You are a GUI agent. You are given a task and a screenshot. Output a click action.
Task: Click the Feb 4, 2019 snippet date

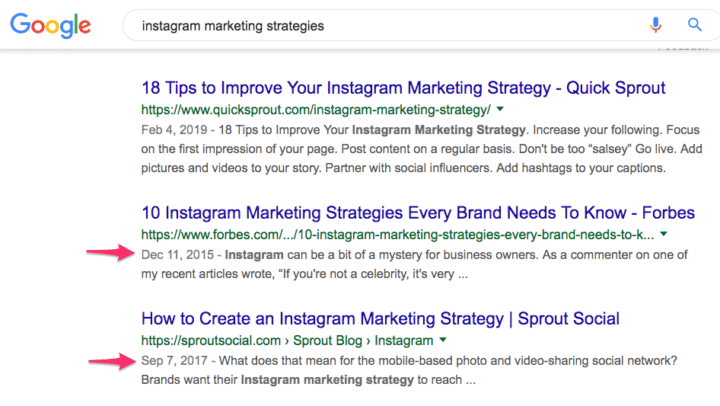(174, 130)
